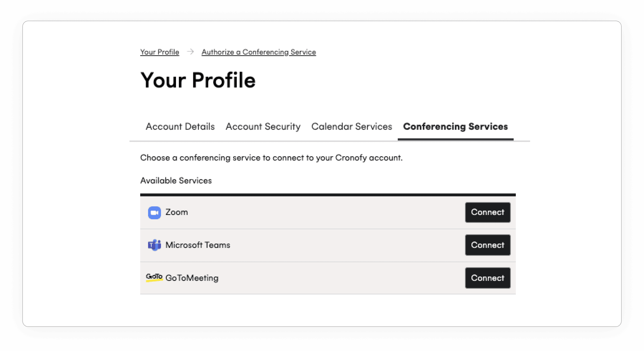Open the Your Profile breadcrumb link
This screenshot has height=351, width=644.
coord(160,52)
